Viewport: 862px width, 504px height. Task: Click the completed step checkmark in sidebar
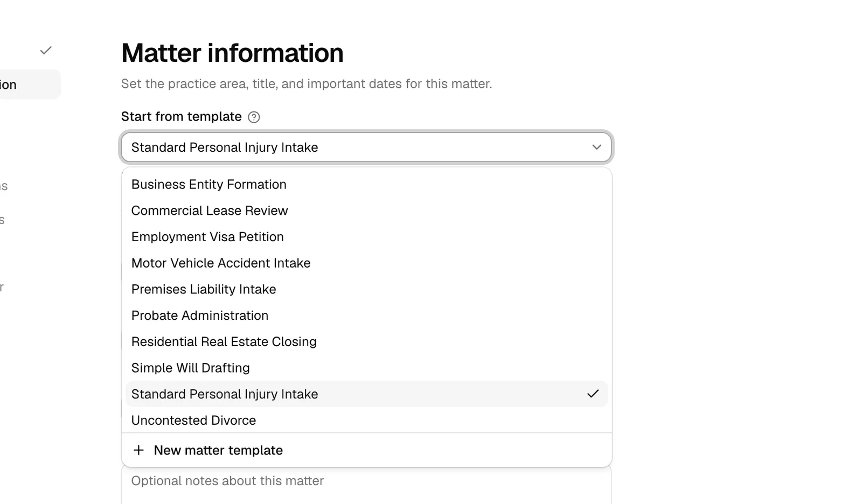pyautogui.click(x=46, y=51)
